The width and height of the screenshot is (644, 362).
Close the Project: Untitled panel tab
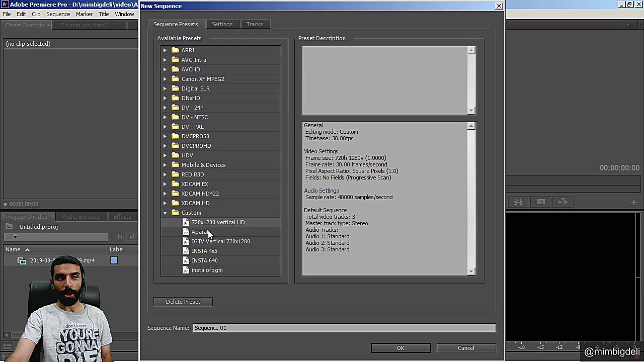[52, 217]
